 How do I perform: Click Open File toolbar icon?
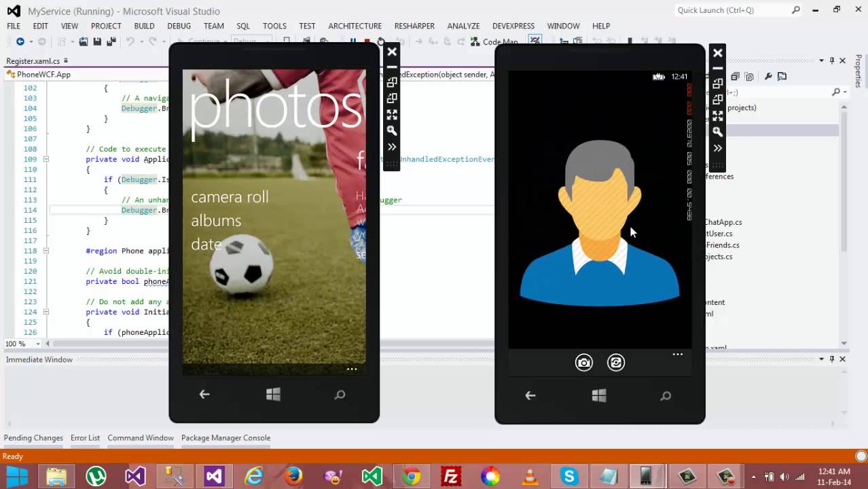point(83,41)
